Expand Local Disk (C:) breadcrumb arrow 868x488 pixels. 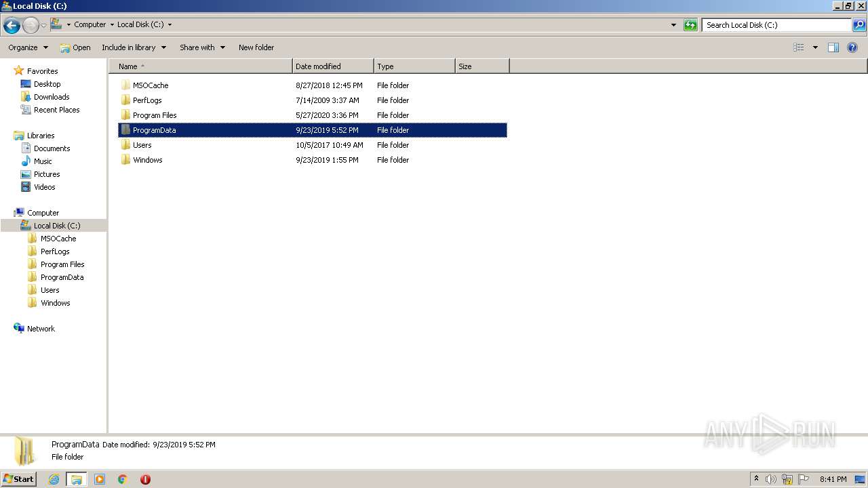(170, 24)
